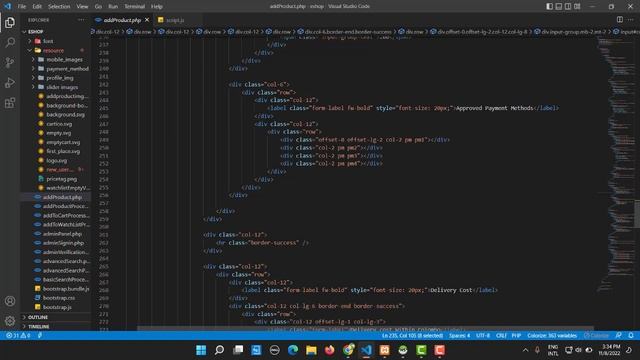The width and height of the screenshot is (640, 360).
Task: Select addProduct.php in the explorer tree
Action: (x=56, y=197)
